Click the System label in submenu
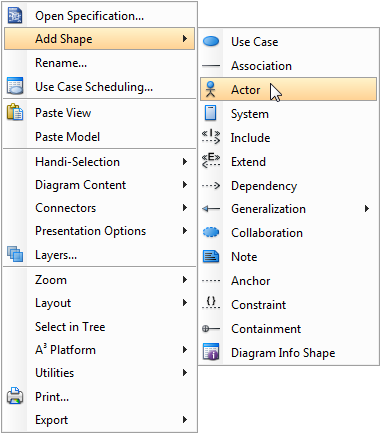 [x=250, y=114]
